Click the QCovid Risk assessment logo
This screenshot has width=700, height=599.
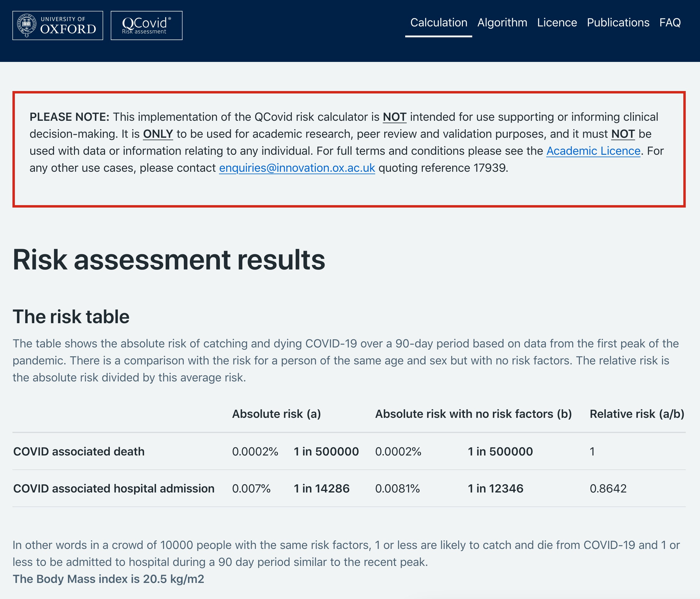click(146, 26)
